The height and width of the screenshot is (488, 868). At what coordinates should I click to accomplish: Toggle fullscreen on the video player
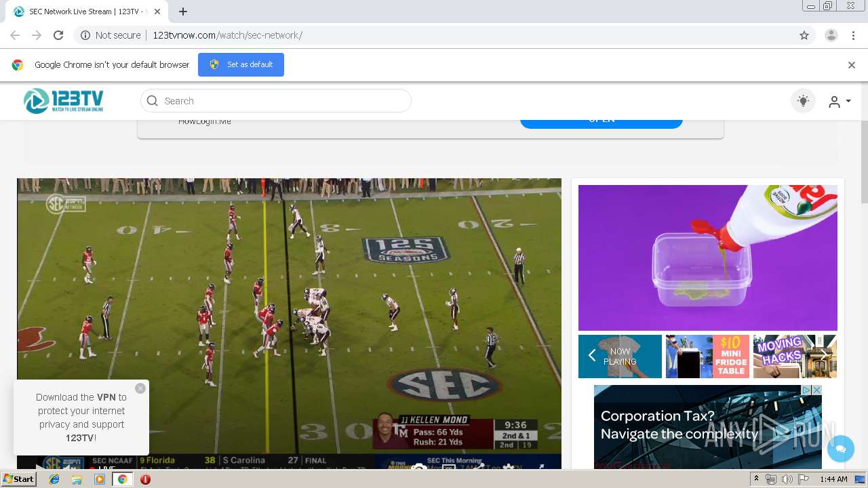[x=541, y=467]
